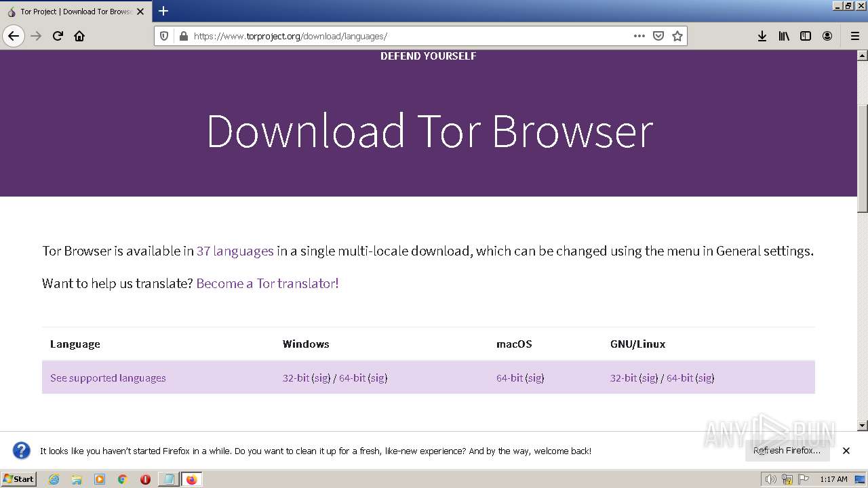
Task: Download GNU/Linux 64-bit signature file
Action: [705, 378]
